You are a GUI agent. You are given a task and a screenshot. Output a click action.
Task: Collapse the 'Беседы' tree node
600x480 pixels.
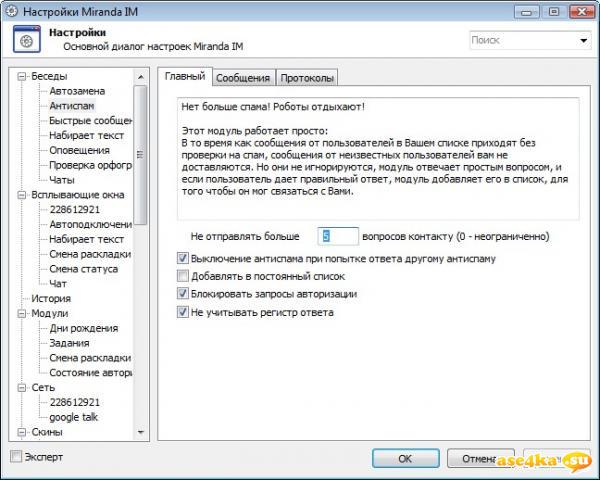pyautogui.click(x=22, y=77)
